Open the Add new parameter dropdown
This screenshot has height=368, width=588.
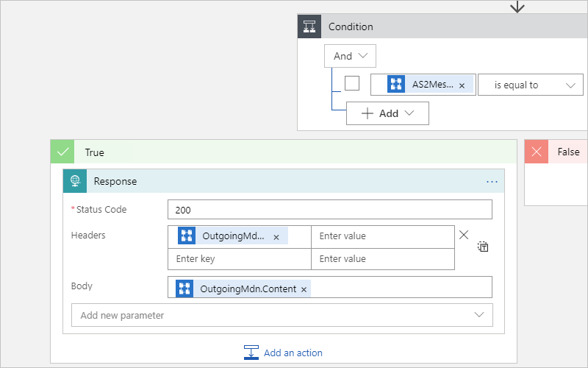tap(282, 315)
